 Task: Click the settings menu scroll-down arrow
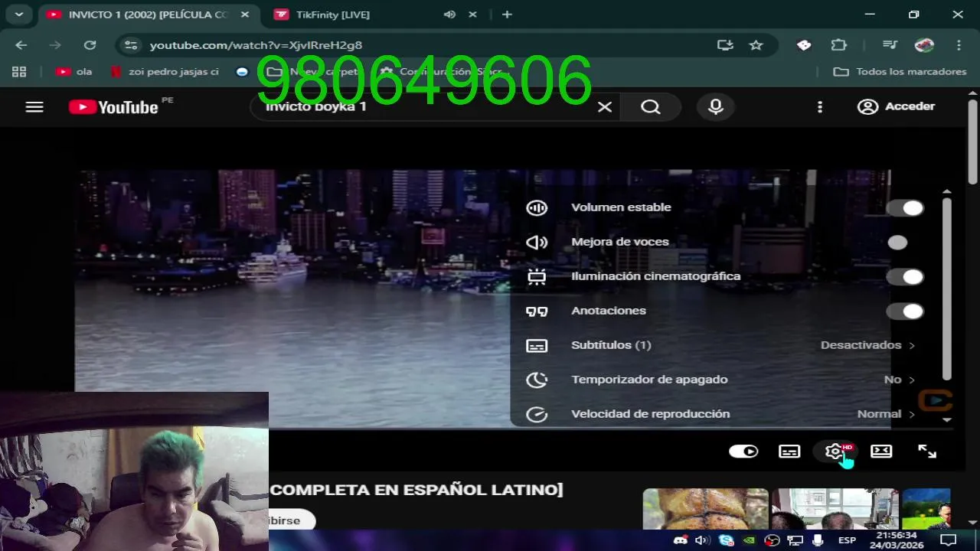point(947,419)
